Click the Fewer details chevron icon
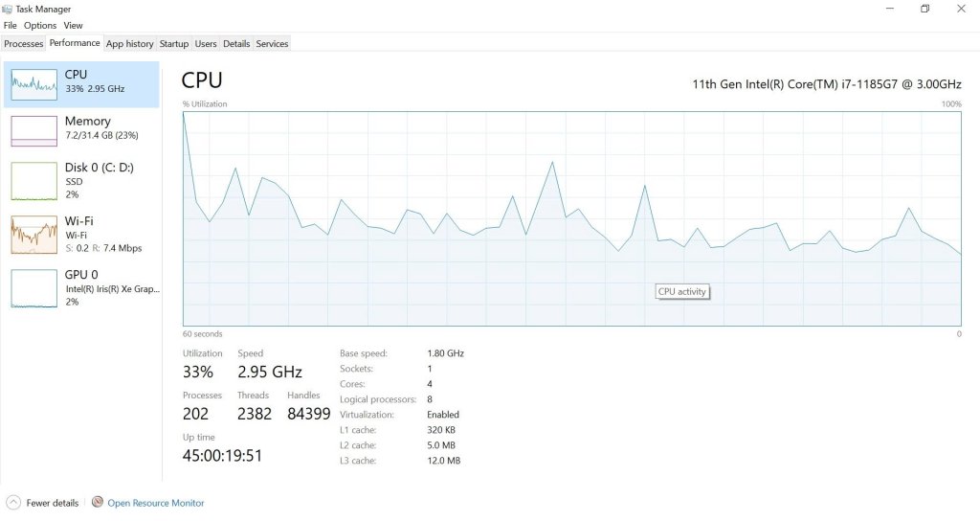The height and width of the screenshot is (521, 980). tap(13, 503)
